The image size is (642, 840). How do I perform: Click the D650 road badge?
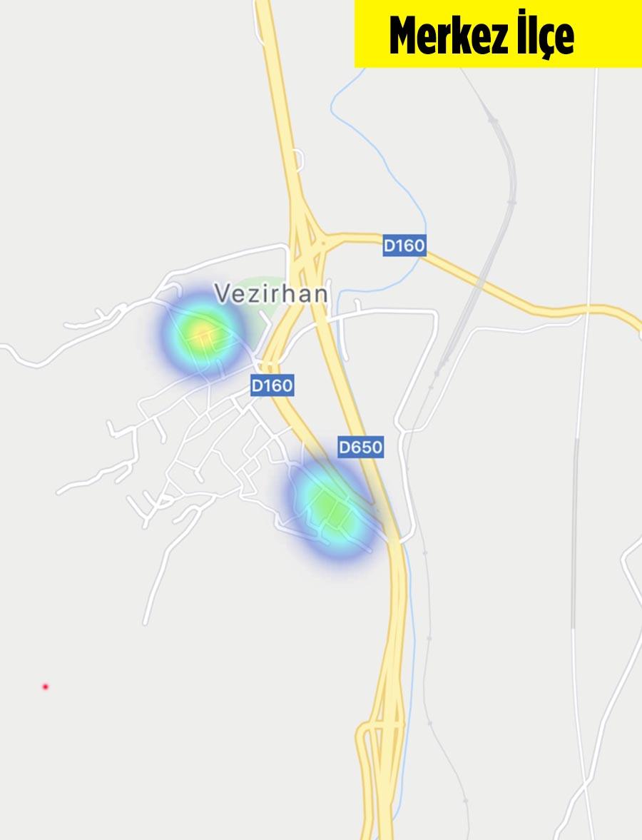[x=361, y=446]
